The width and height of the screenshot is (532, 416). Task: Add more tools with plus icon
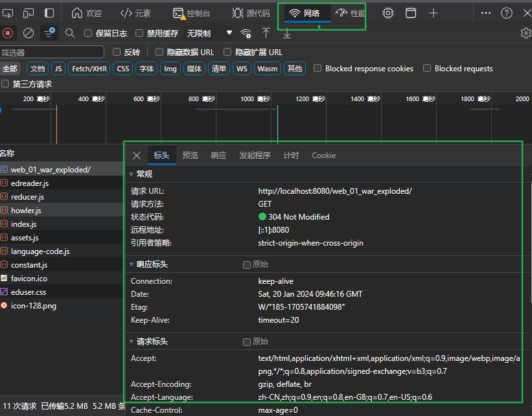[x=434, y=13]
